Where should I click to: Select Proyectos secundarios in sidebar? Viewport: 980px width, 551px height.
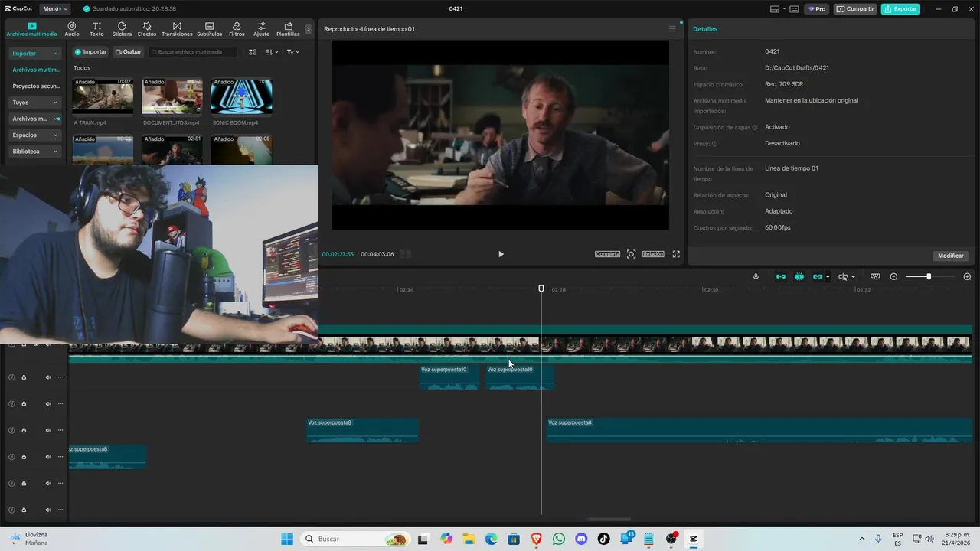(x=35, y=86)
